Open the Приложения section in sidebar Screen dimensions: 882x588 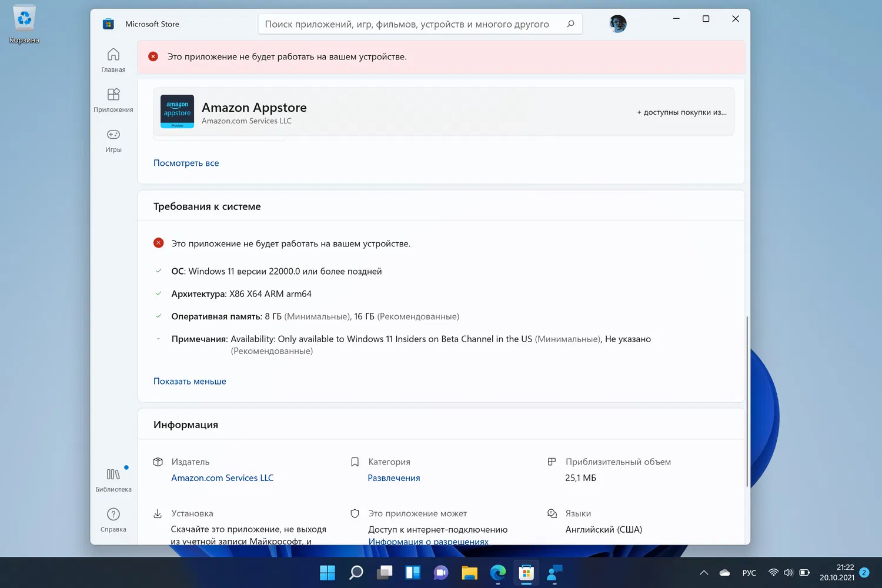(113, 101)
